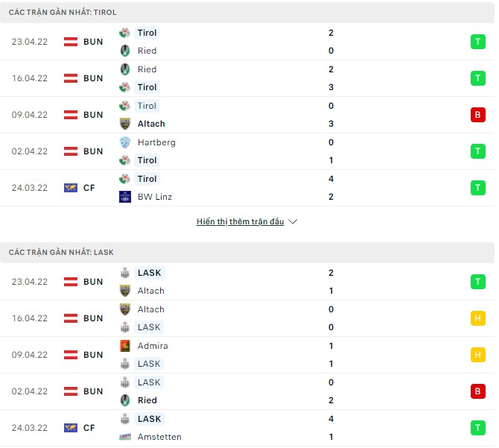Screen dimensions: 499x448
Task: Open the 'Các trận gần nhất: Tirol' section header
Action: [63, 13]
